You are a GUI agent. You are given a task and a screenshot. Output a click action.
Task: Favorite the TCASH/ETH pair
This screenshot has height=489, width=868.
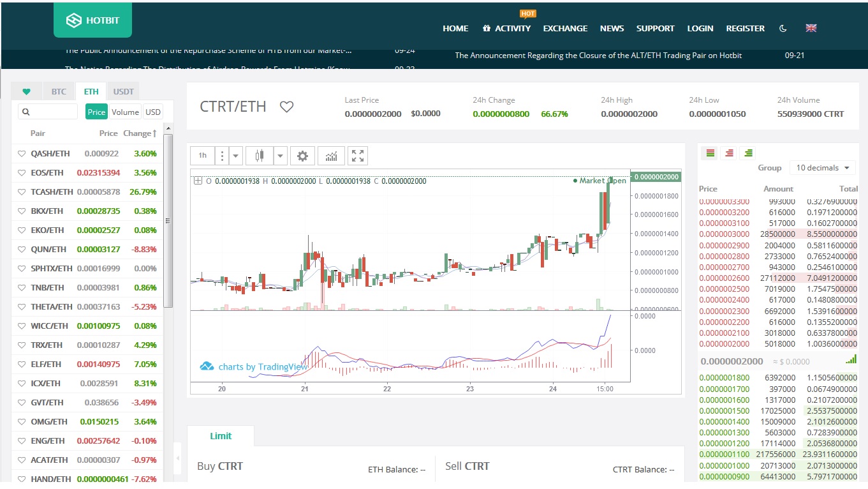(22, 192)
